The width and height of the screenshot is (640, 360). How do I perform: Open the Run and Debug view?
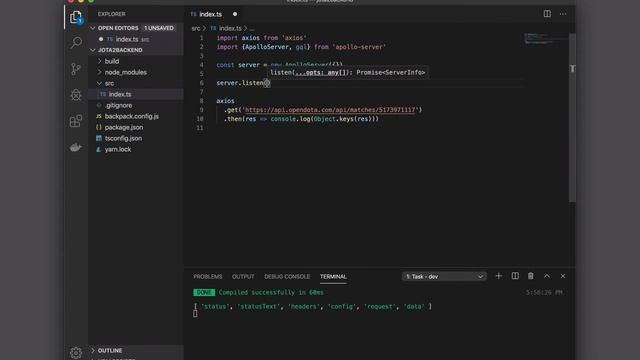(x=76, y=95)
